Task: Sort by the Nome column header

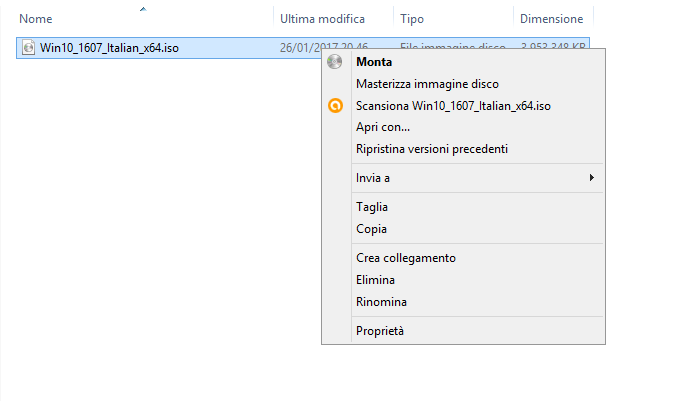Action: click(x=36, y=19)
